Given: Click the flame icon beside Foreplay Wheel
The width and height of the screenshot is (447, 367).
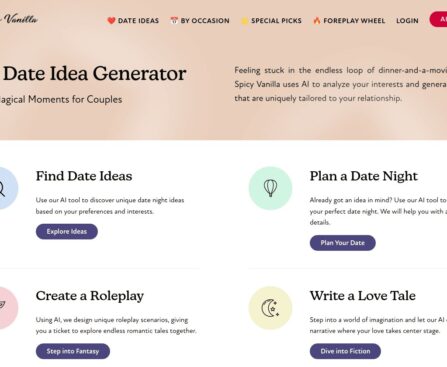Looking at the screenshot, I should click(316, 20).
